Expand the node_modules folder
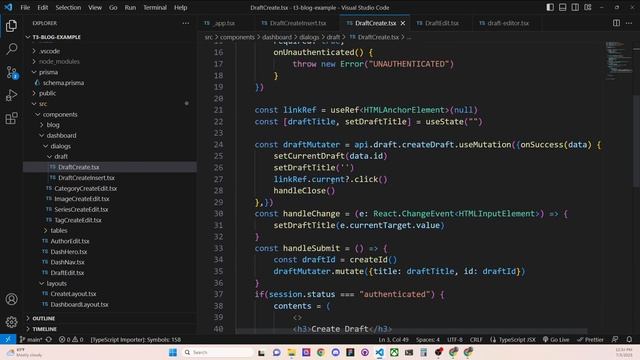The image size is (640, 360). click(59, 62)
